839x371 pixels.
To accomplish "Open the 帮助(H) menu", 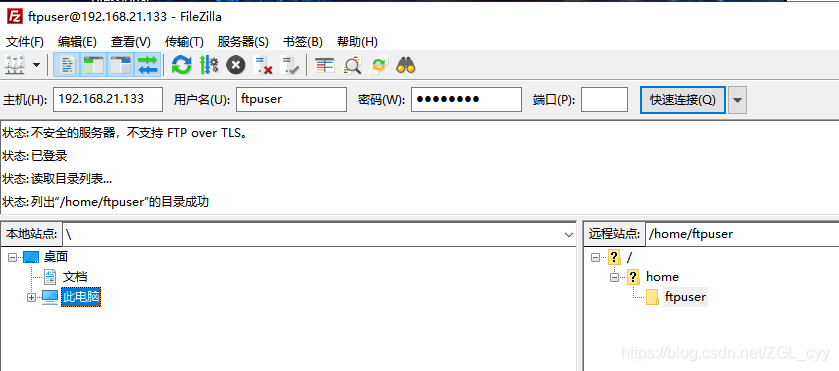I will (357, 42).
